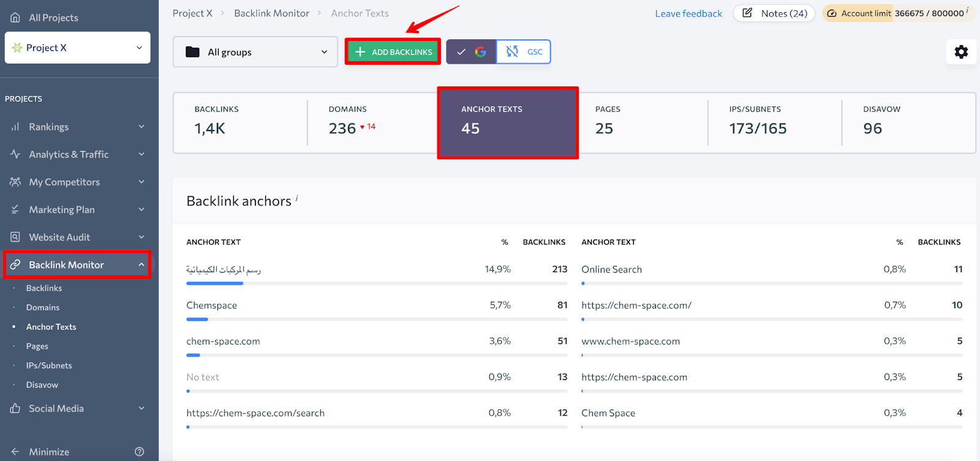Expand the Website Audit chevron
The height and width of the screenshot is (461, 980).
[x=141, y=237]
